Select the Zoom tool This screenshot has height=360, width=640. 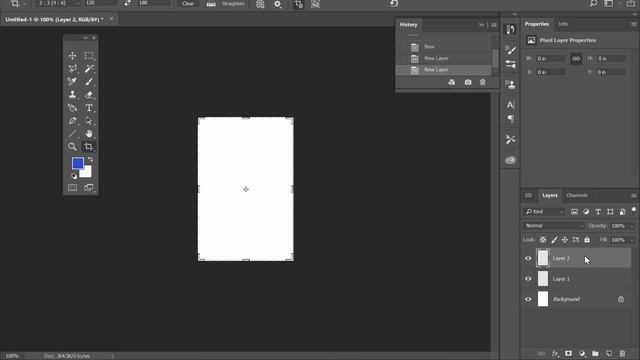coord(72,147)
